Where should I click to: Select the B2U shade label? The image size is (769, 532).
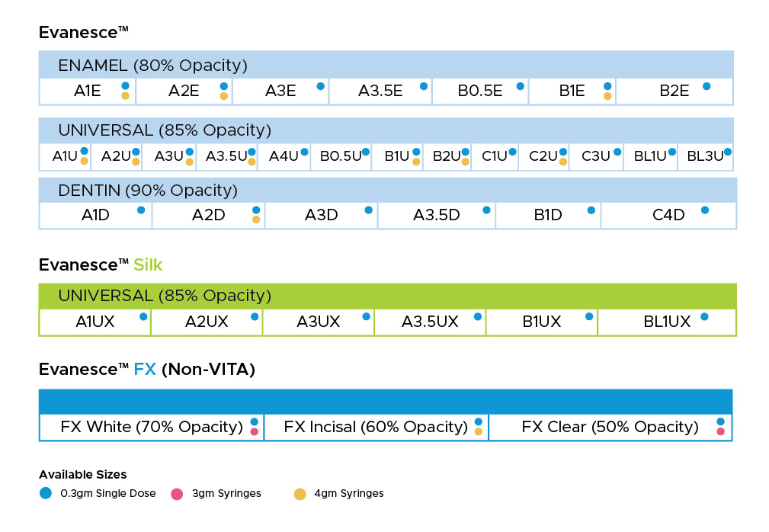(447, 156)
